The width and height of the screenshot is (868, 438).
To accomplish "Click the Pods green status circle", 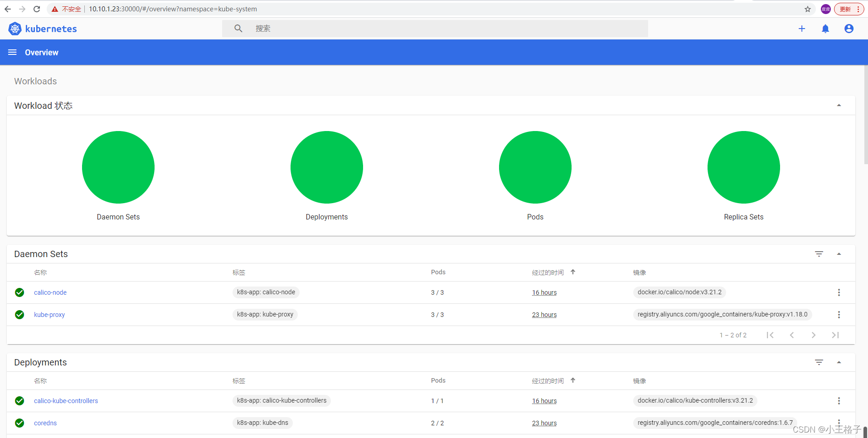I will pos(535,167).
